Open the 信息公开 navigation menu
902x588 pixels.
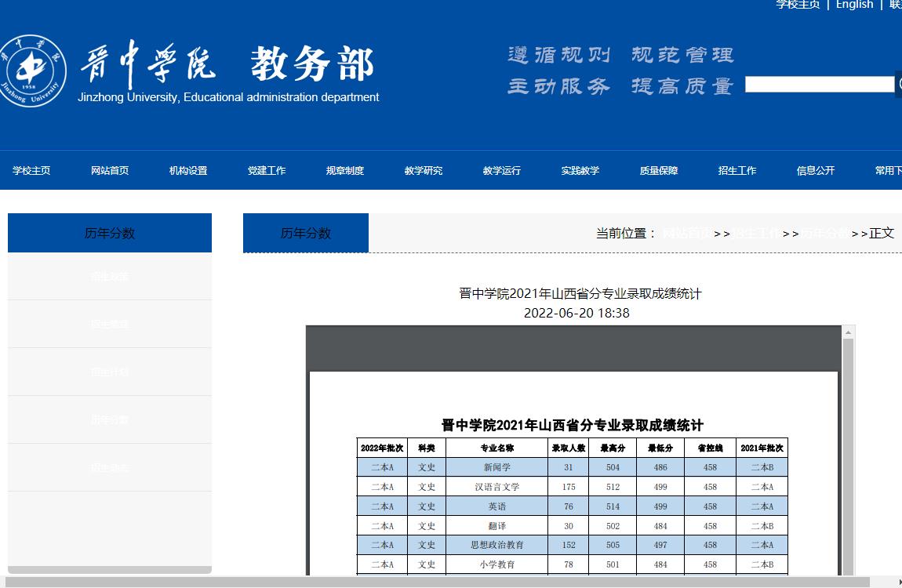coord(816,171)
